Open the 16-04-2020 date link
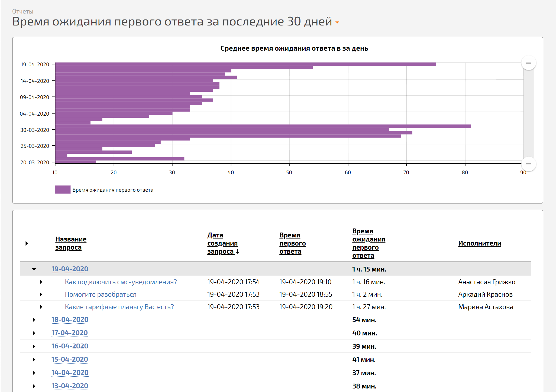 pyautogui.click(x=70, y=346)
